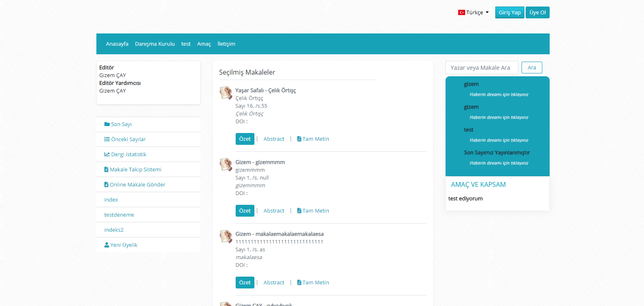644x306 pixels.
Task: Open Danışma Kurulu in navigation bar
Action: pyautogui.click(x=155, y=44)
